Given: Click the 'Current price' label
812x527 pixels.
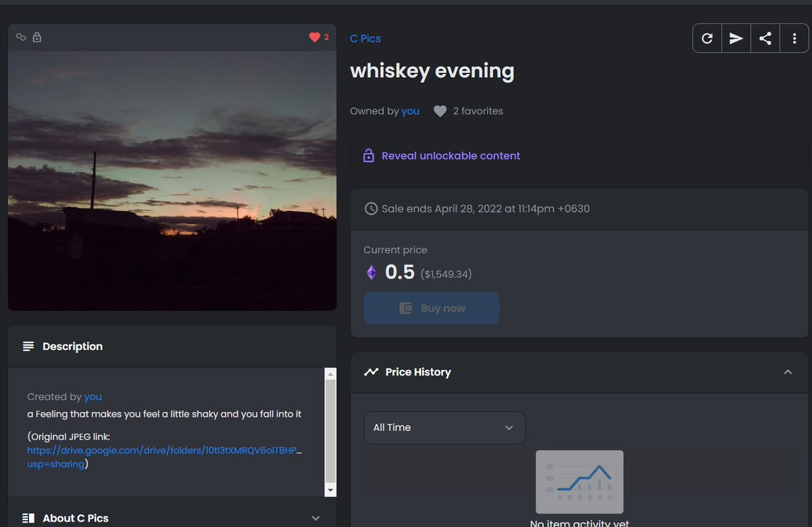Looking at the screenshot, I should coord(395,250).
